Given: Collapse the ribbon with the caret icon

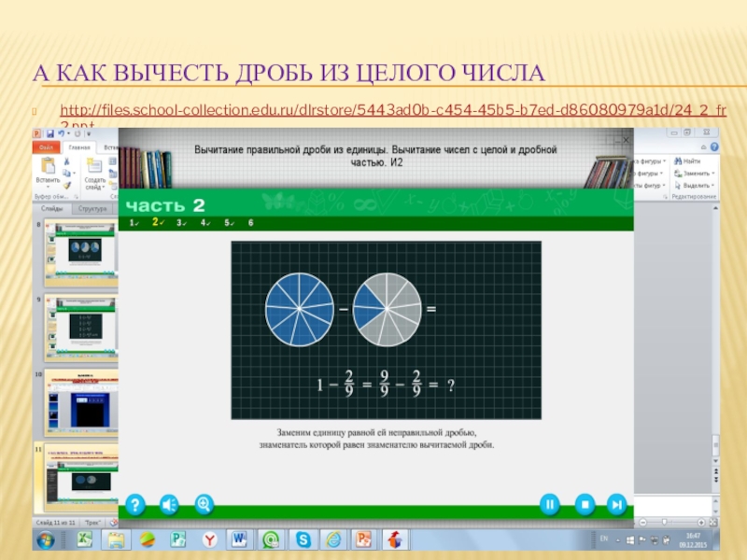Looking at the screenshot, I should [x=703, y=147].
